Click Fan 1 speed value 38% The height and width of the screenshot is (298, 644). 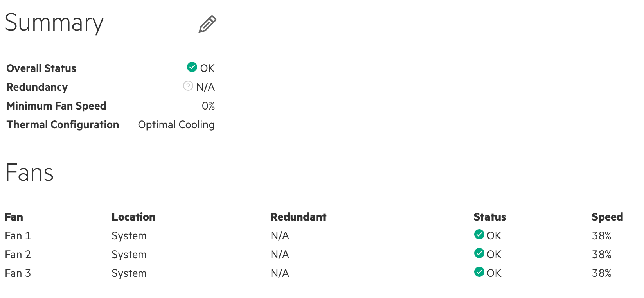click(602, 236)
